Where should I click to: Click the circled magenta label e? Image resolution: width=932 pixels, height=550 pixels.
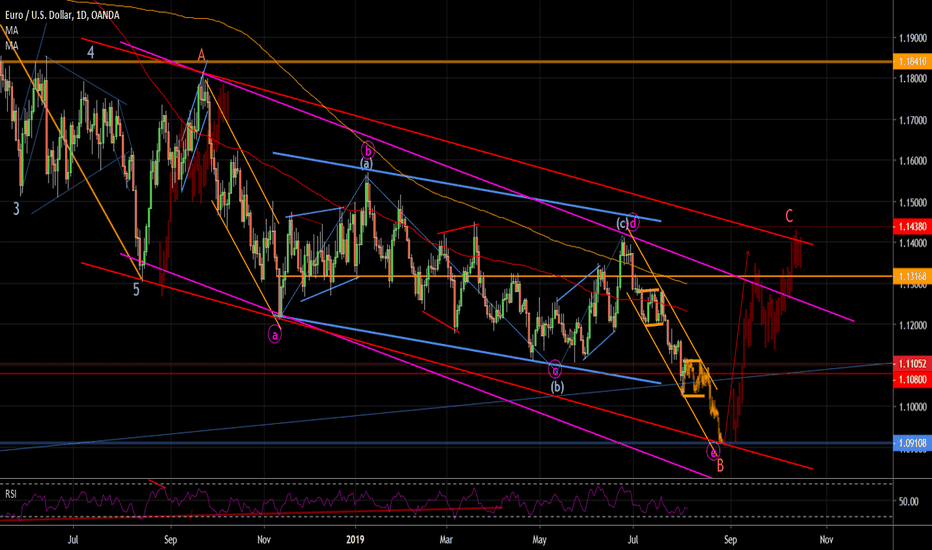[x=713, y=452]
